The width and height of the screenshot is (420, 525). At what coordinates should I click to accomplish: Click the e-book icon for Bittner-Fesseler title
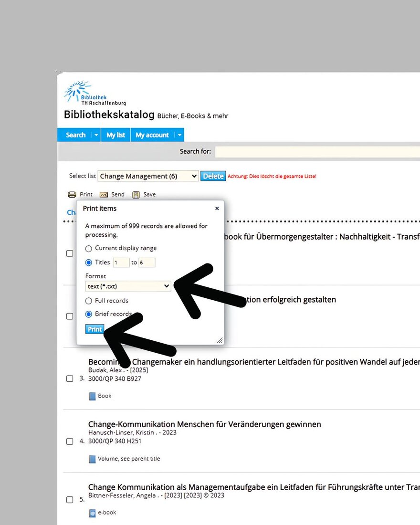tap(93, 513)
